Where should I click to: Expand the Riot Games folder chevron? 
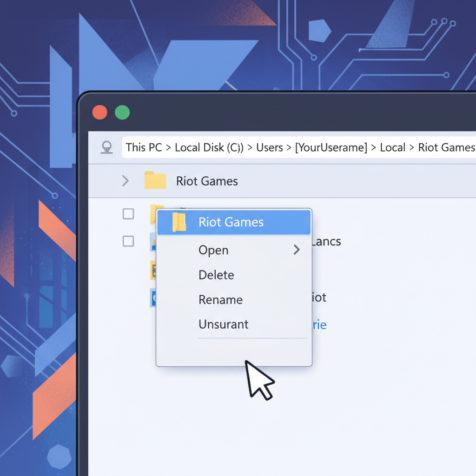[x=125, y=180]
